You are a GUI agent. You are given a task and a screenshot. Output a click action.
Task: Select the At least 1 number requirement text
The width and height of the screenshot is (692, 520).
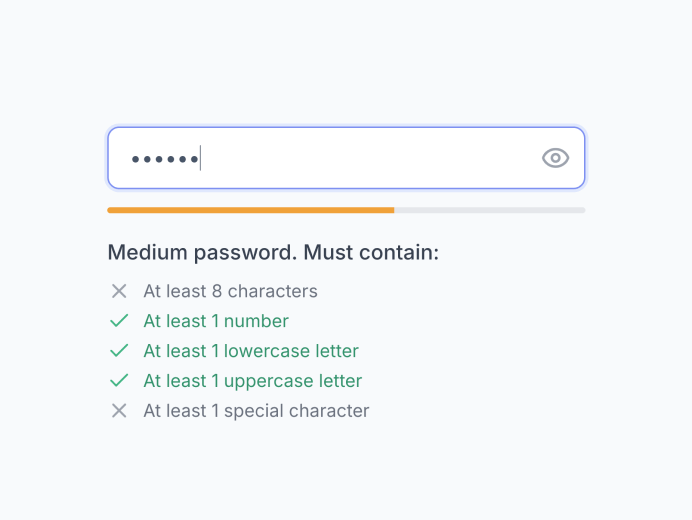pos(216,321)
